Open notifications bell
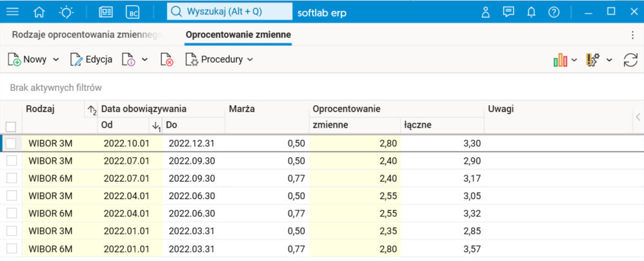The height and width of the screenshot is (261, 644). [532, 12]
